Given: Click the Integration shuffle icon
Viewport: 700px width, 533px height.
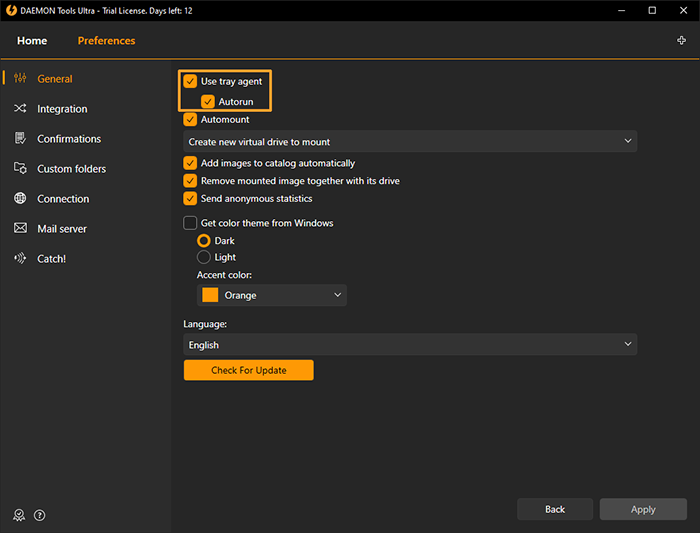Looking at the screenshot, I should click(20, 108).
